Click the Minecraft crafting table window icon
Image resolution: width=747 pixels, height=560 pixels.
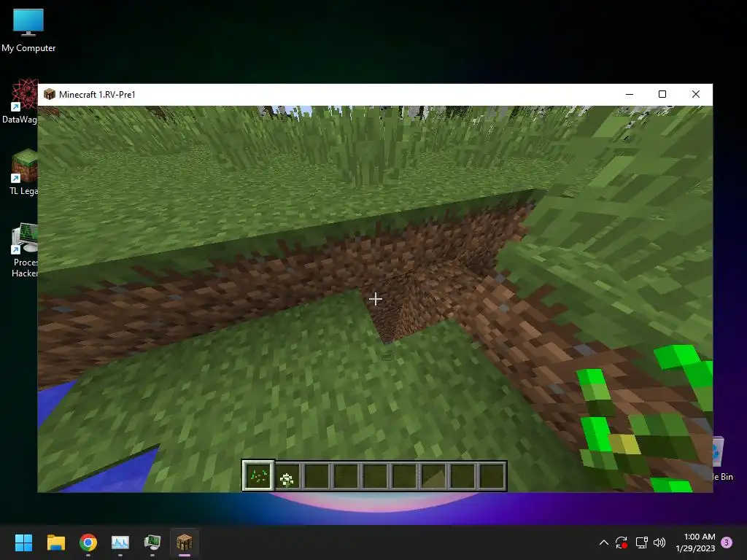50,94
